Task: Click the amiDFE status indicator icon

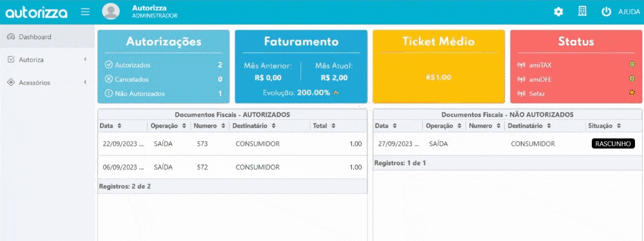Action: tap(632, 79)
